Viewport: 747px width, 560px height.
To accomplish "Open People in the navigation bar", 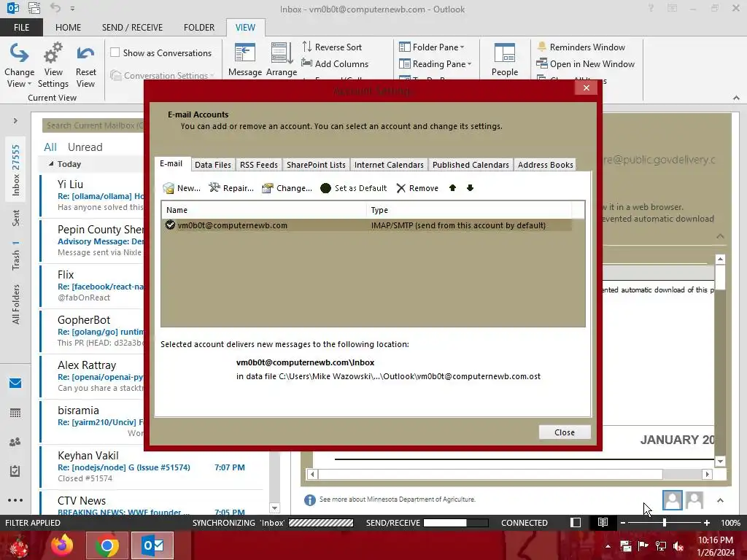I will pyautogui.click(x=15, y=442).
